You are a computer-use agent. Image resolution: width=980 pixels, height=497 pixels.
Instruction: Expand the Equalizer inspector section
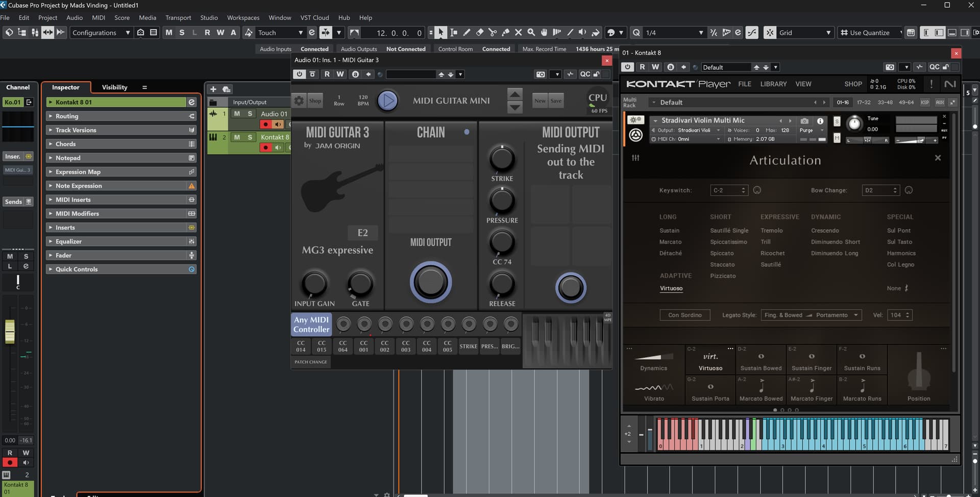pyautogui.click(x=68, y=241)
